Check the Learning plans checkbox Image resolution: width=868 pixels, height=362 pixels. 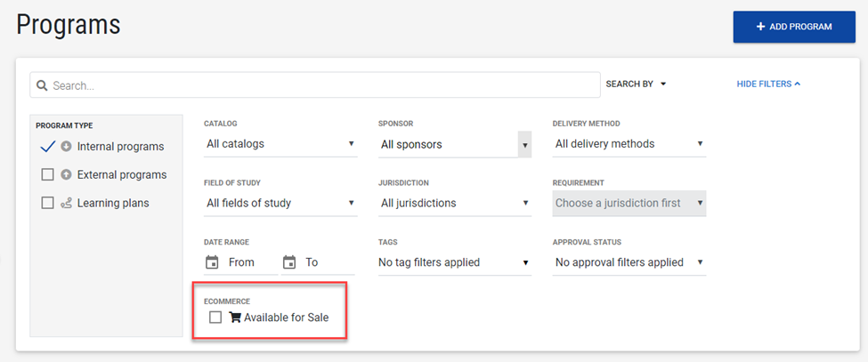tap(48, 204)
